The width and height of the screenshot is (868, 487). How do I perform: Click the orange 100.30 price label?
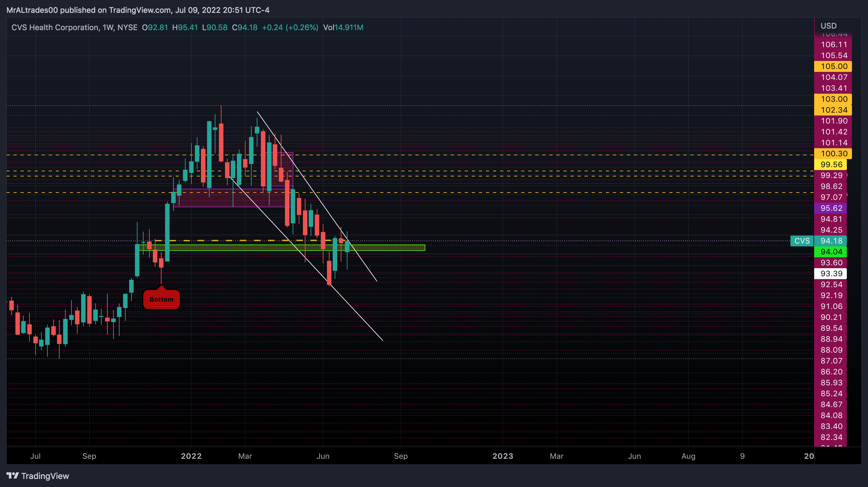[x=833, y=153]
